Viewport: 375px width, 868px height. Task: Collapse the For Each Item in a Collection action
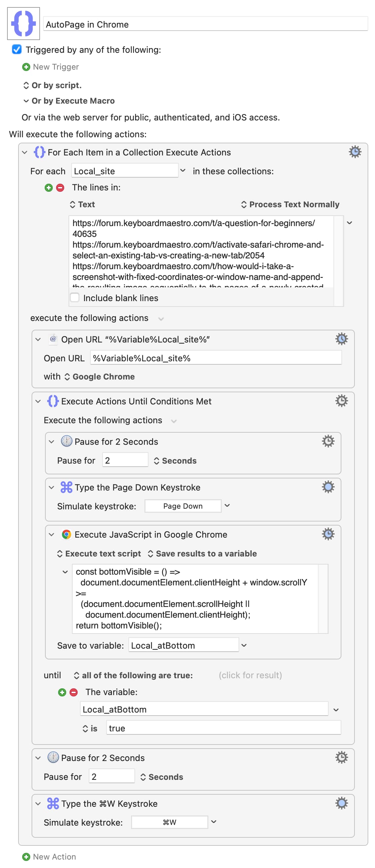coord(25,152)
